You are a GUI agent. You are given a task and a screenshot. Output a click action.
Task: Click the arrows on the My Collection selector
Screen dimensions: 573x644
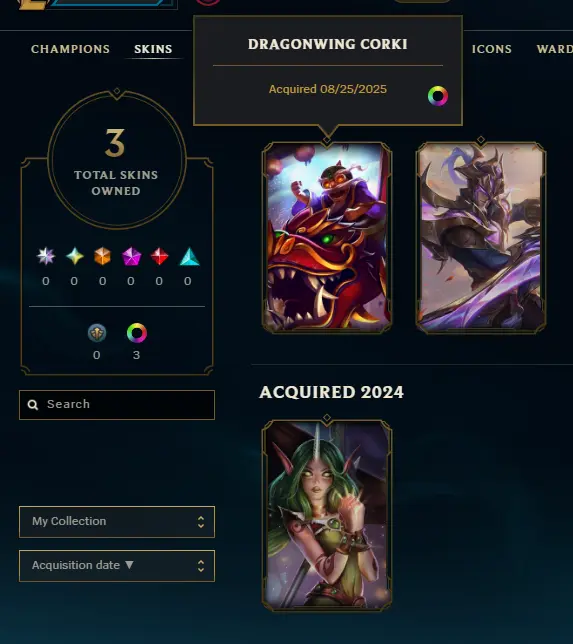(201, 522)
